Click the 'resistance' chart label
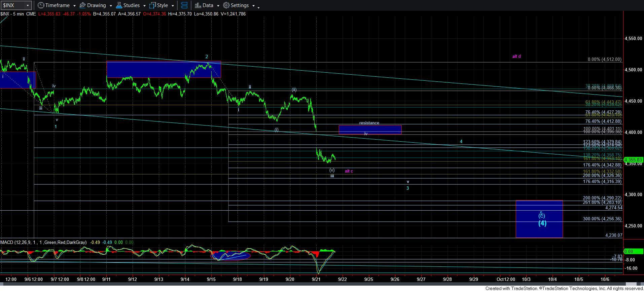The width and height of the screenshot is (644, 291). pos(369,123)
